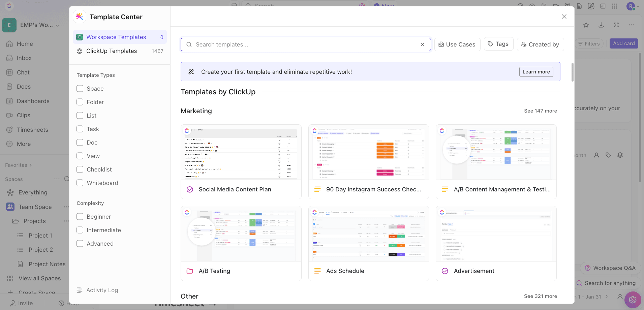Open Team Space ellipsis menu
644x310 pixels.
[x=66, y=207]
